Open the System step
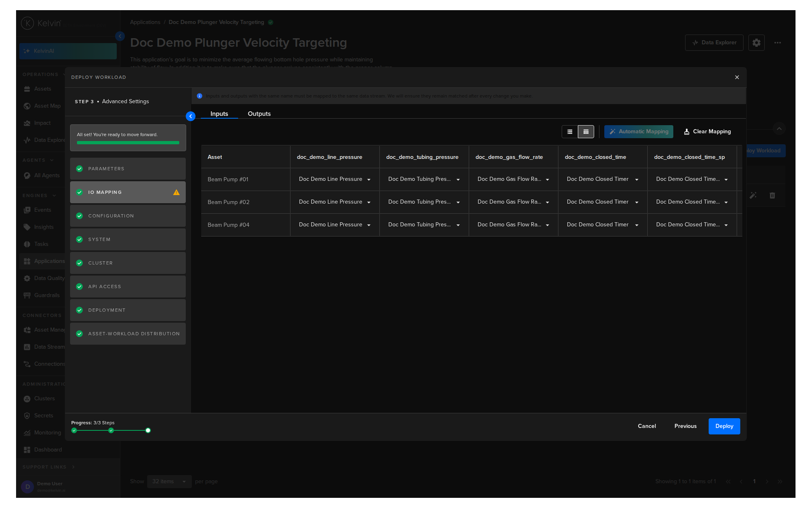 (x=128, y=239)
